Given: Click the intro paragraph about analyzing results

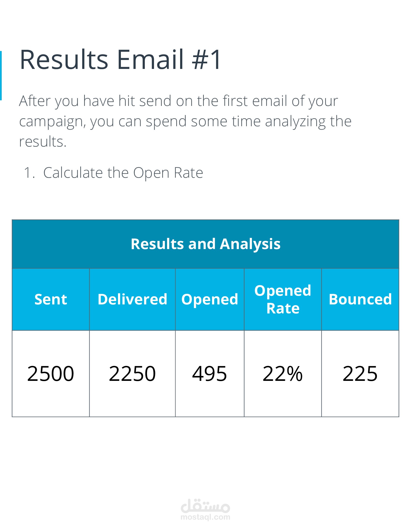Looking at the screenshot, I should 185,121.
